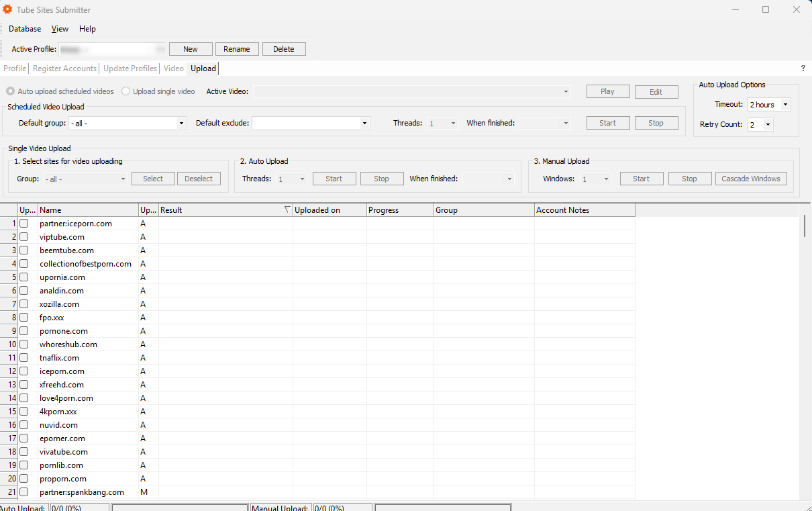Image resolution: width=812 pixels, height=511 pixels.
Task: Click the Progress column header
Action: tap(400, 210)
